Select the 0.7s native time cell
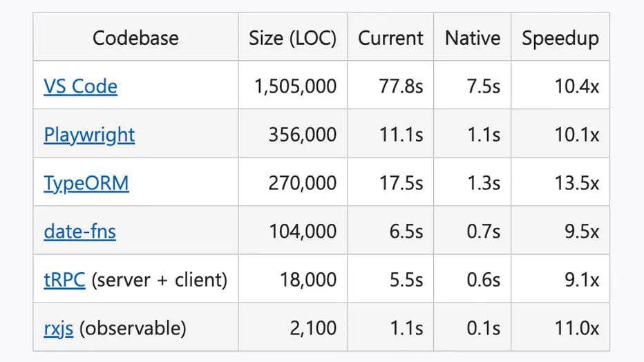Viewport: 644px width, 362px height. (x=473, y=231)
